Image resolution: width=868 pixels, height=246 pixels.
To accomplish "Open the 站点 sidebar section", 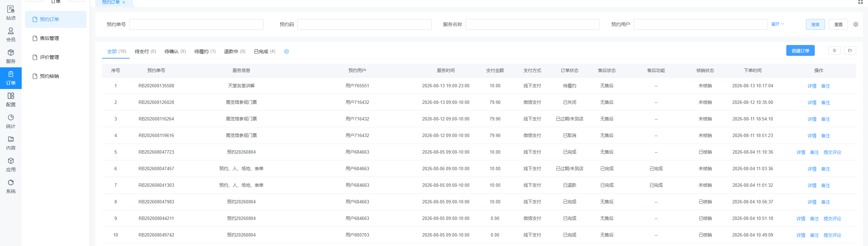I will [11, 13].
